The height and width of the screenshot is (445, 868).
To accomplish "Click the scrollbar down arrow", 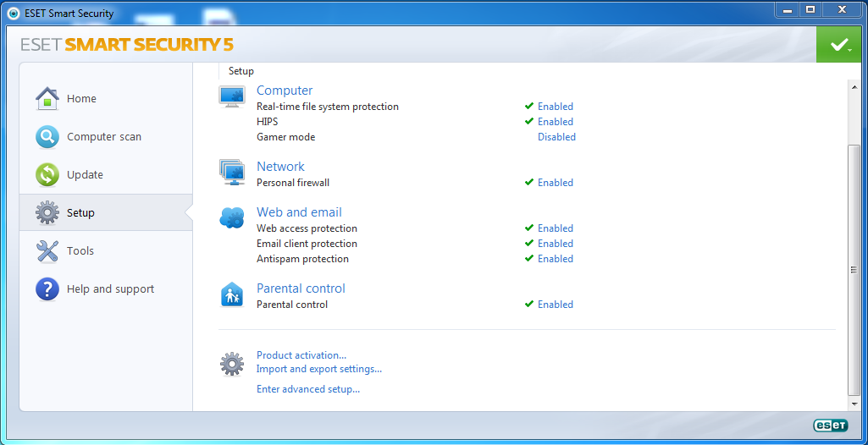I will click(x=853, y=404).
